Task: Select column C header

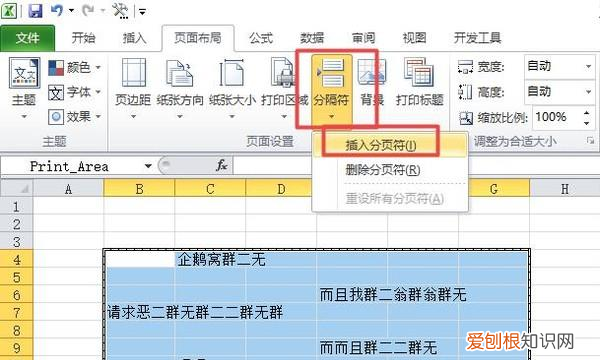Action: pyautogui.click(x=210, y=189)
